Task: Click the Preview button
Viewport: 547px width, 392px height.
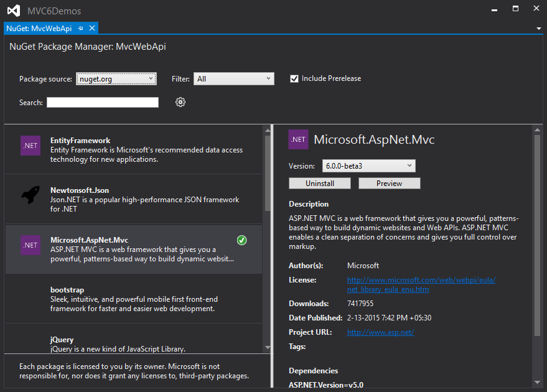Action: click(x=390, y=184)
